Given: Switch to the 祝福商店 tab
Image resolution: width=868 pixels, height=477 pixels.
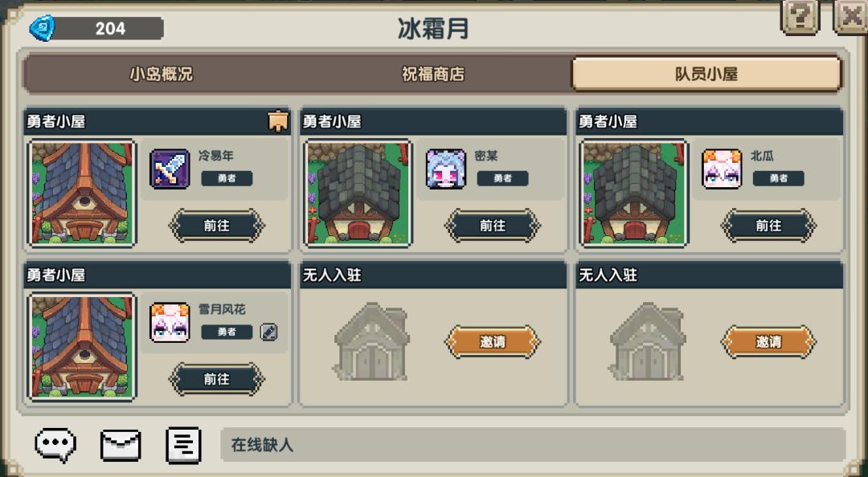Looking at the screenshot, I should click(433, 74).
